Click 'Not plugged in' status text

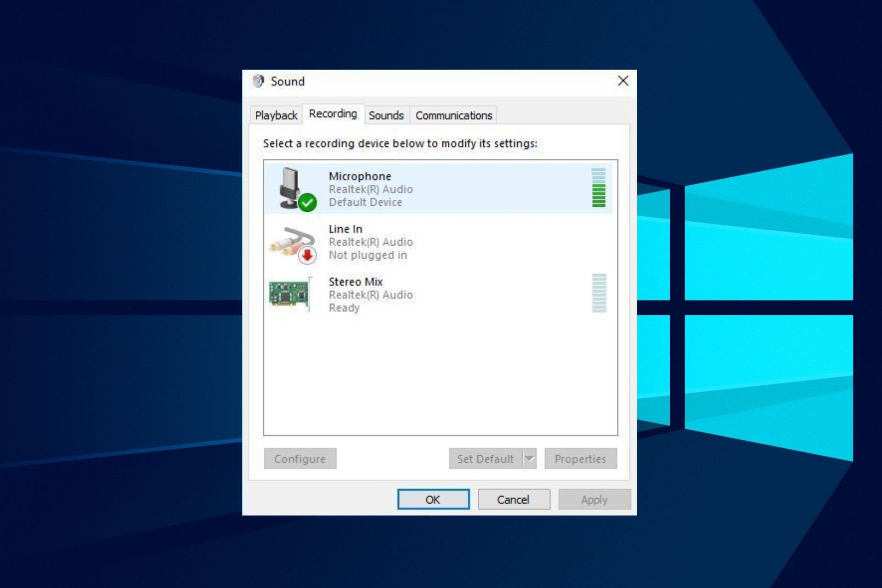367,255
